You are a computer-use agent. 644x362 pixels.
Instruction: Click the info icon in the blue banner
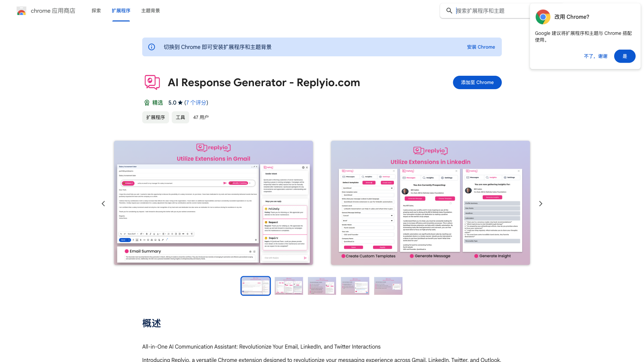pyautogui.click(x=152, y=47)
